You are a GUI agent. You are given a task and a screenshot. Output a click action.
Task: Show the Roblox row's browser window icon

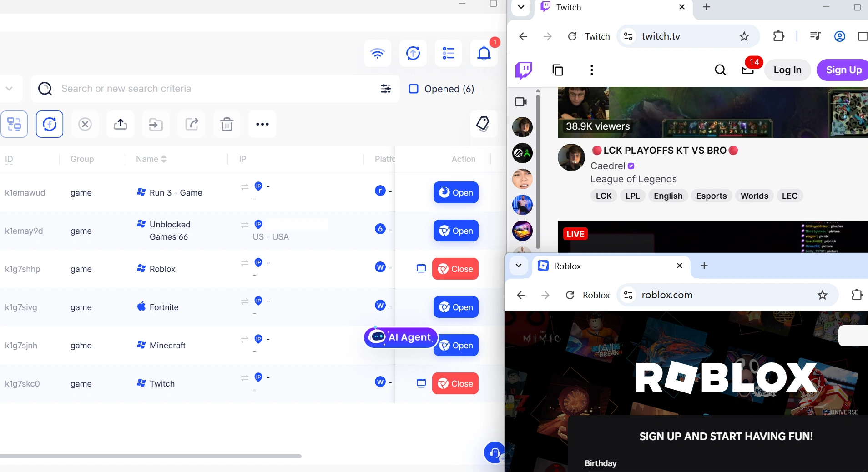tap(421, 269)
